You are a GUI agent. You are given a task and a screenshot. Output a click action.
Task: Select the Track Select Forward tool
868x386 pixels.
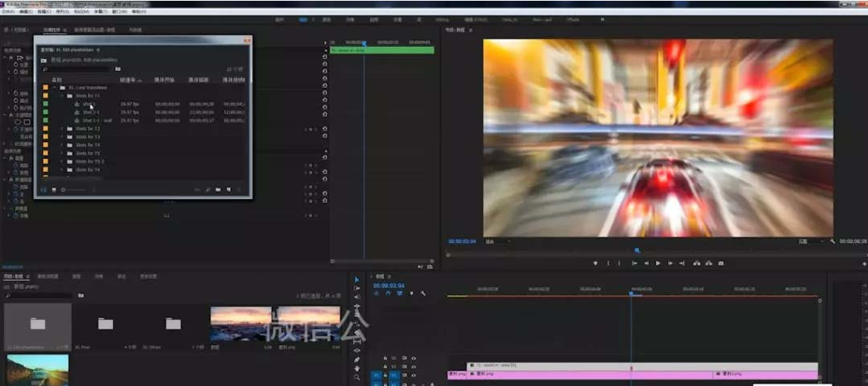(x=357, y=288)
